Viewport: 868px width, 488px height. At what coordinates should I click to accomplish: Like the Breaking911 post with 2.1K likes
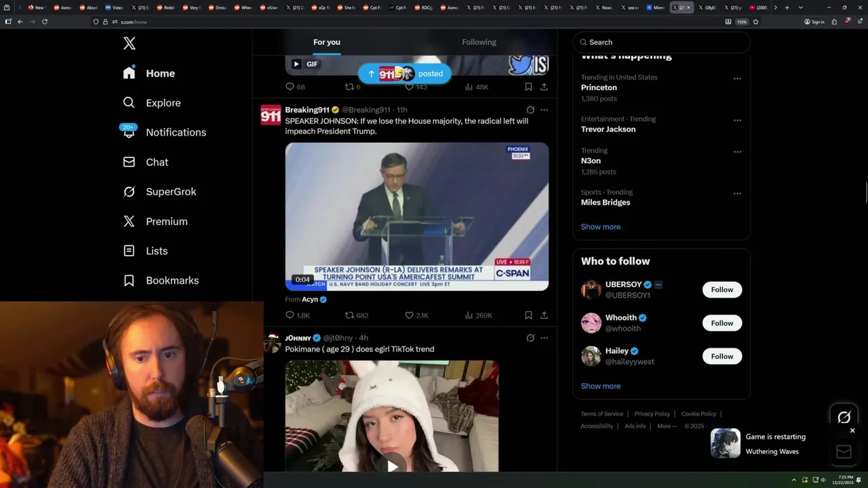pos(416,315)
